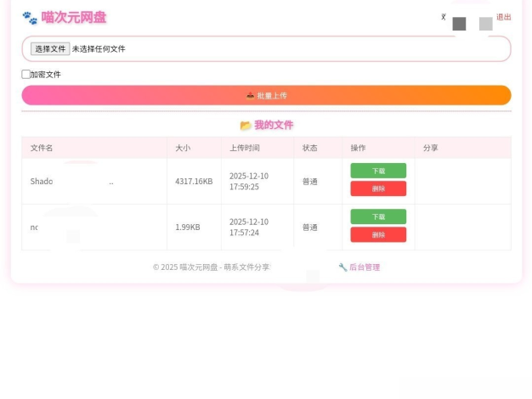Select the Shado... file name cell
The image size is (532, 399).
71,181
